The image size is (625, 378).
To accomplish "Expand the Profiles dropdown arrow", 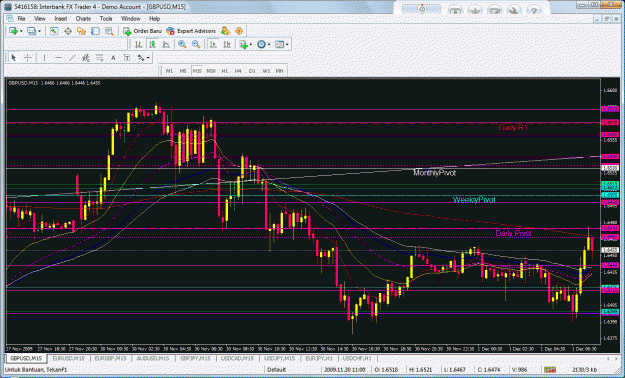I will [39, 31].
